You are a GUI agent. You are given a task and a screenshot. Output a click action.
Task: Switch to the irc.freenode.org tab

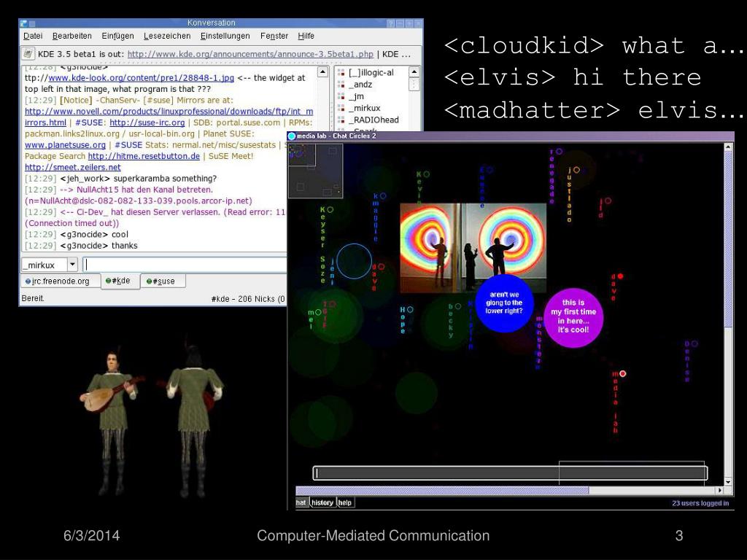60,281
